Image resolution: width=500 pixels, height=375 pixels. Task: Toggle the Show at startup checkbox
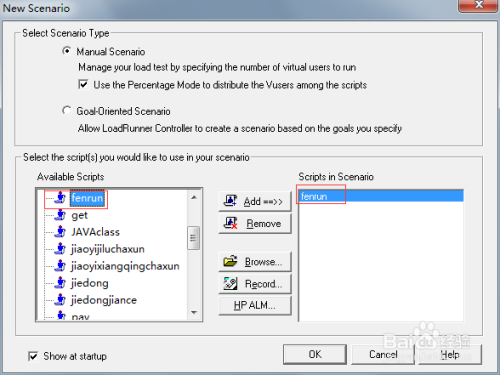[x=33, y=356]
